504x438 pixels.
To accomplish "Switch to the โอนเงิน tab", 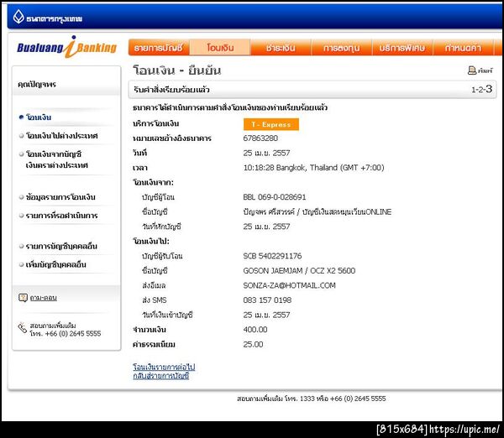I will click(x=220, y=48).
